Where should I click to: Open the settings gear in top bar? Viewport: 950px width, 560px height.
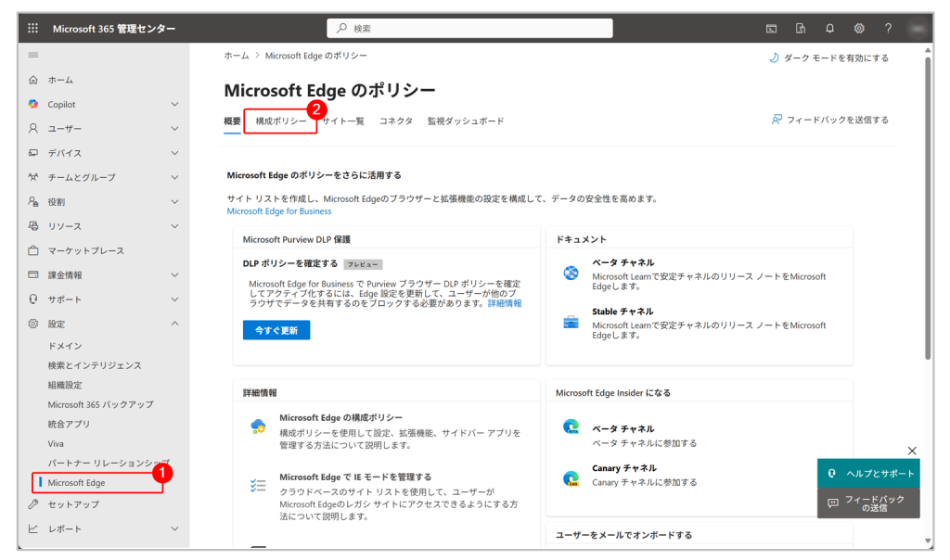858,29
